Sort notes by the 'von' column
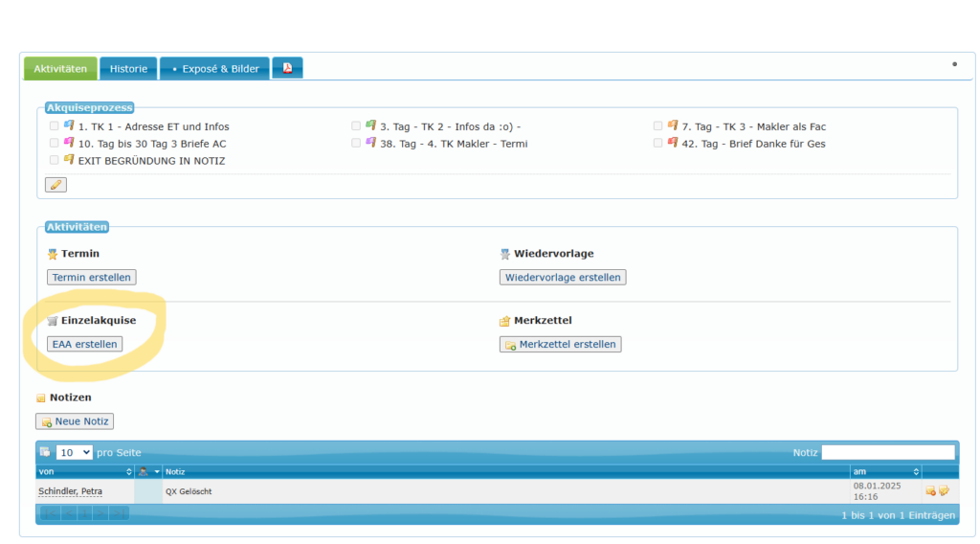This screenshot has width=980, height=544. [x=84, y=471]
